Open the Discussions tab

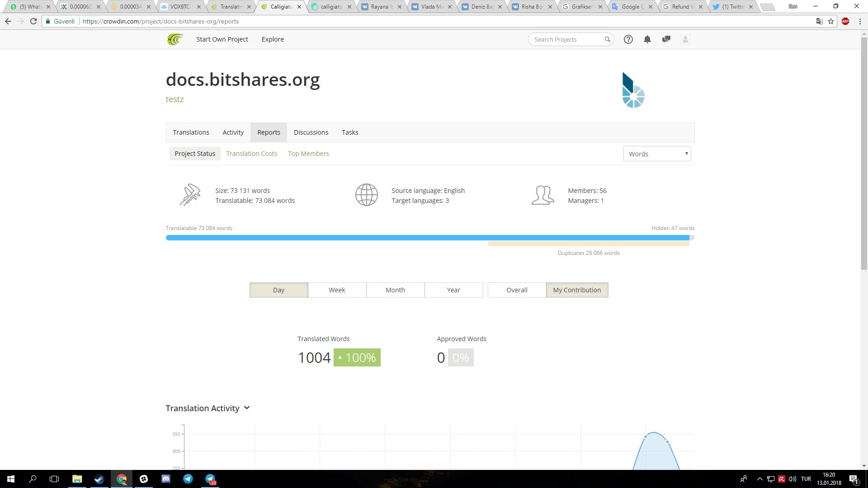(x=311, y=132)
